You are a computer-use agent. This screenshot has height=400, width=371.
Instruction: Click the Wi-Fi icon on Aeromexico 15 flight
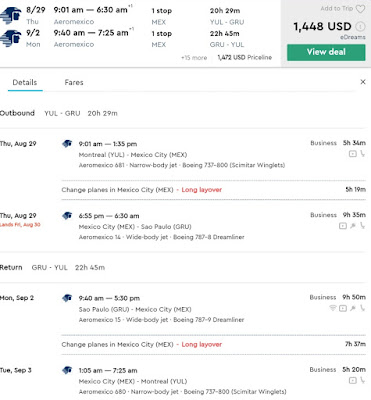coord(333,308)
